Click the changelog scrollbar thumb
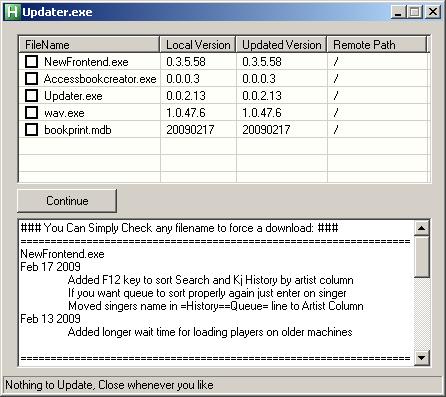 422,257
